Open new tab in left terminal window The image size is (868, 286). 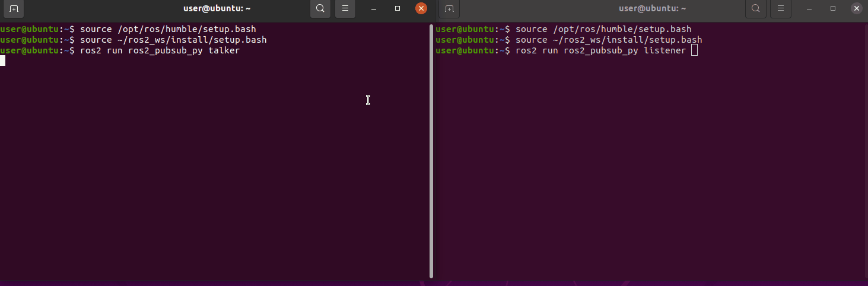click(x=14, y=9)
